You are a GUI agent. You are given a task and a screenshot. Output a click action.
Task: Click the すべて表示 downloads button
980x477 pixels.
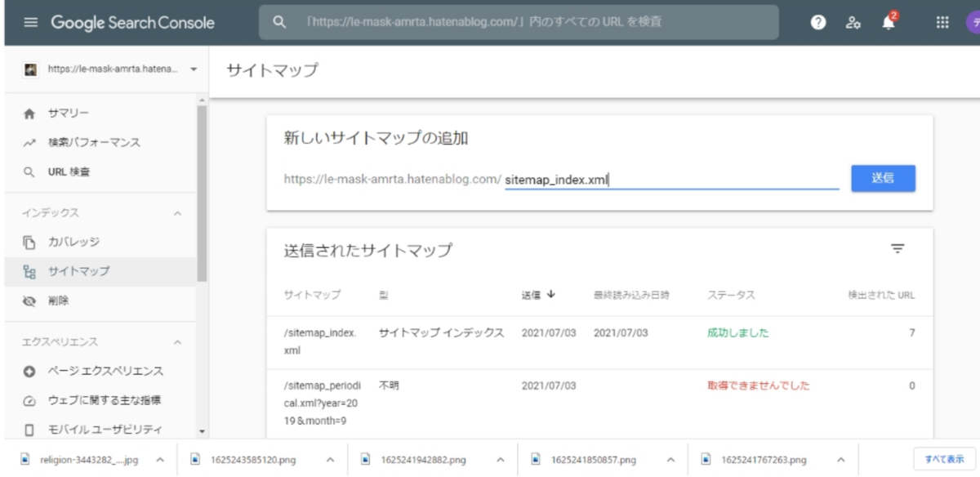(x=944, y=460)
